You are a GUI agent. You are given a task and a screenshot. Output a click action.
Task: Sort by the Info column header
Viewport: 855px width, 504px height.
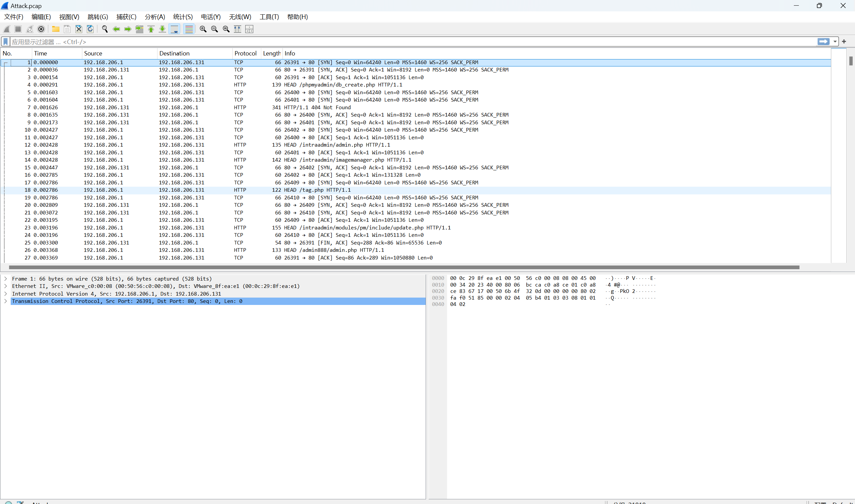click(x=557, y=53)
